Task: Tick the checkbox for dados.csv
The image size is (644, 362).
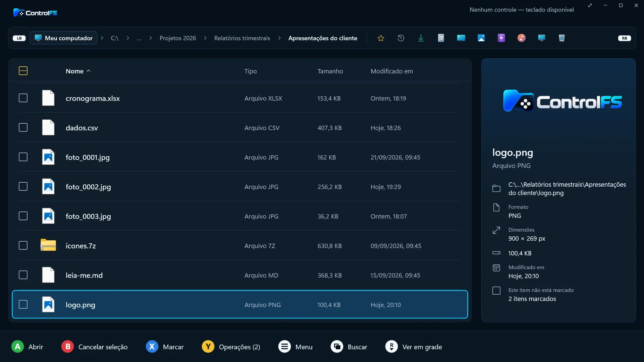Action: 23,127
